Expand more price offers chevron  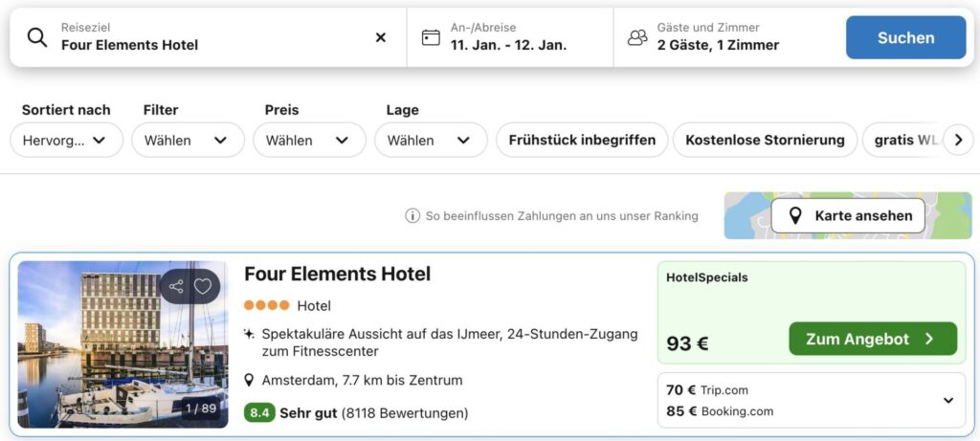click(947, 401)
